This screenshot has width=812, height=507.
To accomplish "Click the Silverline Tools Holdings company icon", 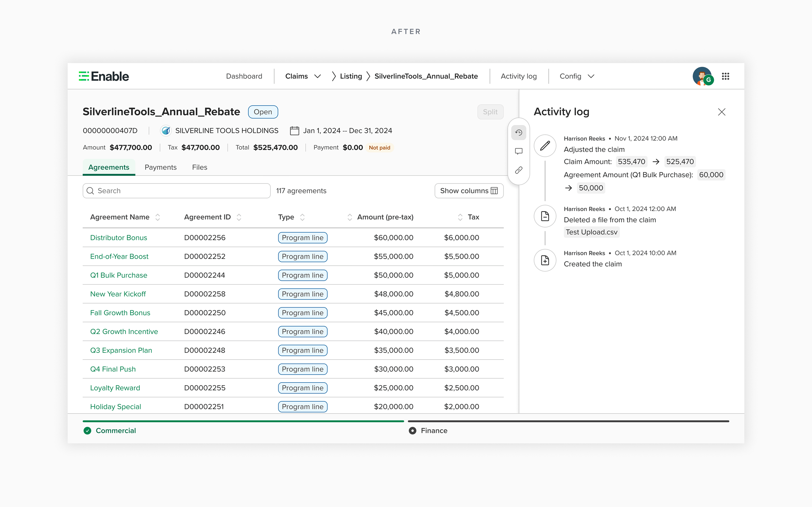I will coord(166,130).
